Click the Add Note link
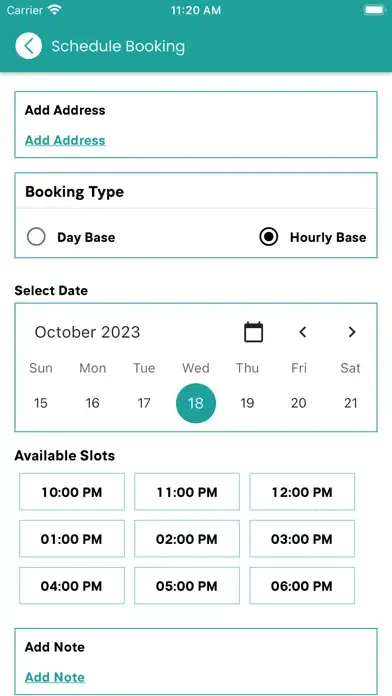The width and height of the screenshot is (392, 696). click(x=55, y=677)
